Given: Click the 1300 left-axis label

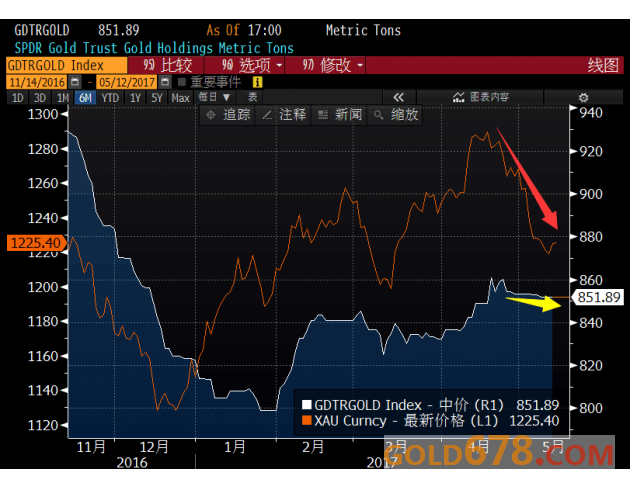Looking at the screenshot, I should pyautogui.click(x=43, y=114).
